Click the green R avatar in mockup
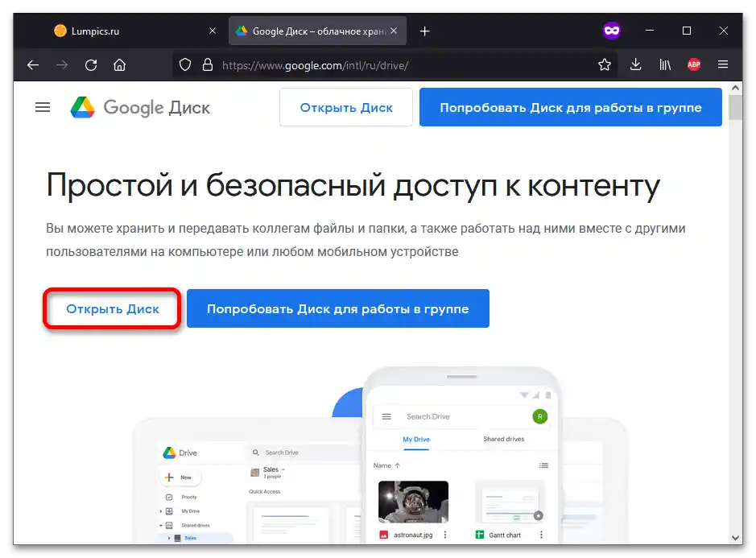This screenshot has height=558, width=756. coord(539,416)
